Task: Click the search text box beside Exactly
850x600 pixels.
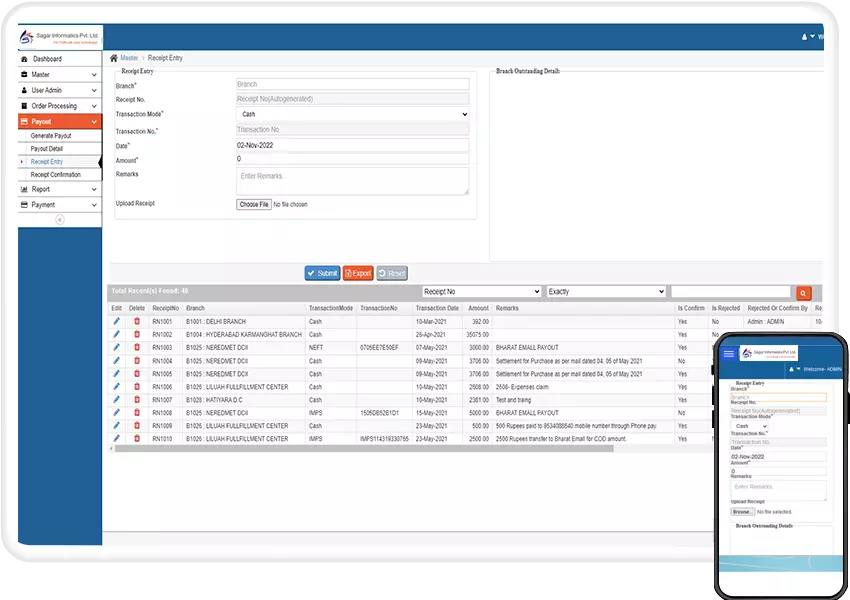Action: coord(731,292)
